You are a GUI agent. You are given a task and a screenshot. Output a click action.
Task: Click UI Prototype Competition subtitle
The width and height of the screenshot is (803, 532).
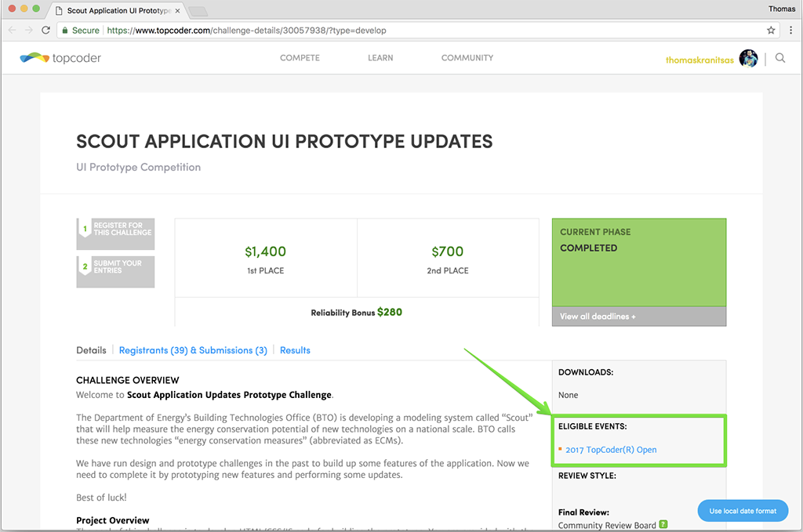point(138,167)
